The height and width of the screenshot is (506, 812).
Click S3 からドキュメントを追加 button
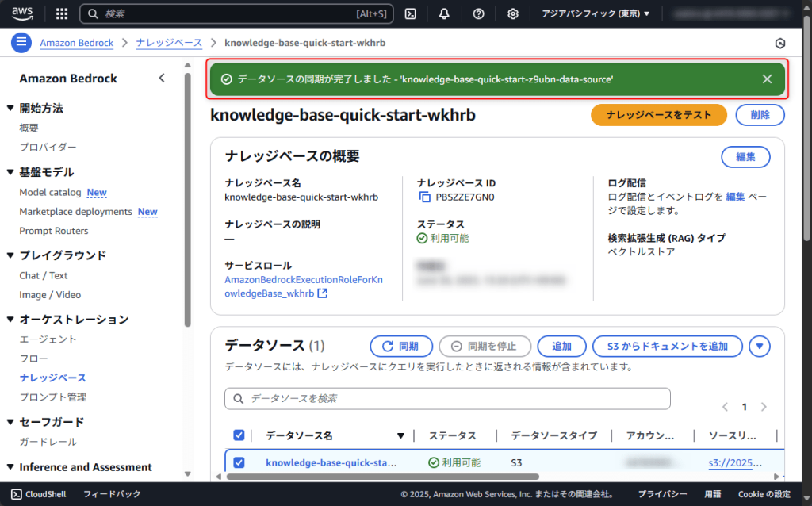667,346
